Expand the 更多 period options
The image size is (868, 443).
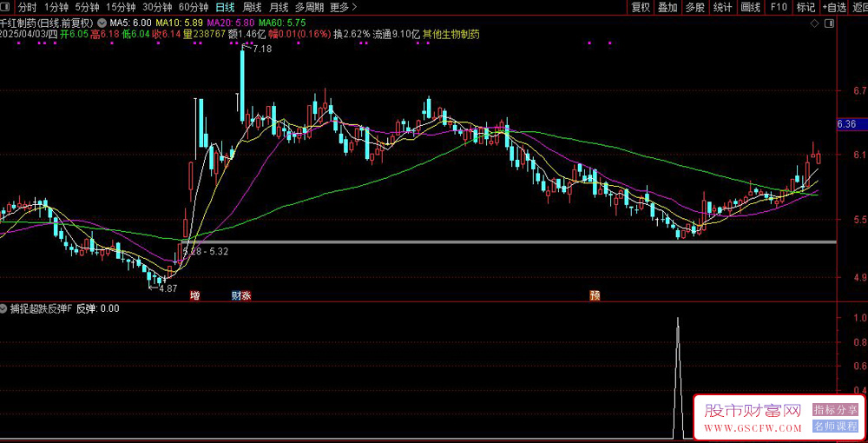click(343, 7)
